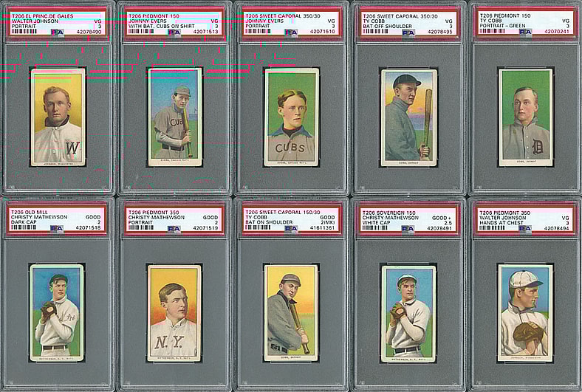
Task: Select the Ty Cobb green portrait card
Action: tap(525, 117)
